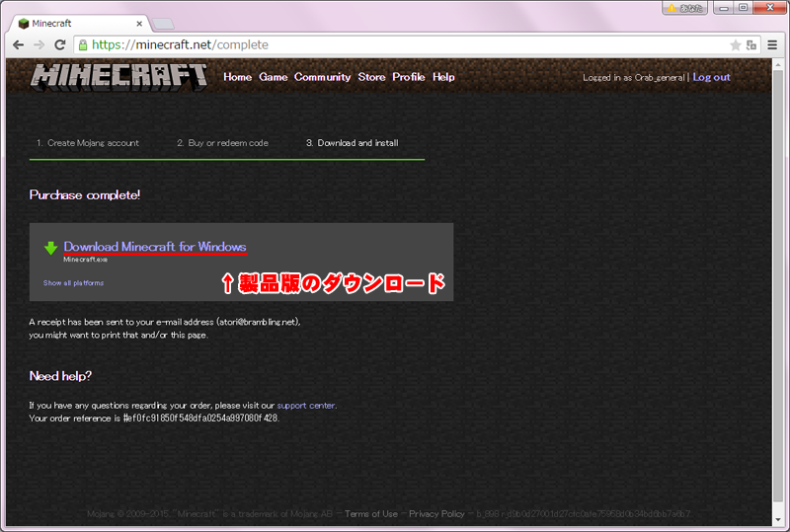The image size is (790, 532).
Task: Click the Minecraft logo
Action: [x=118, y=77]
